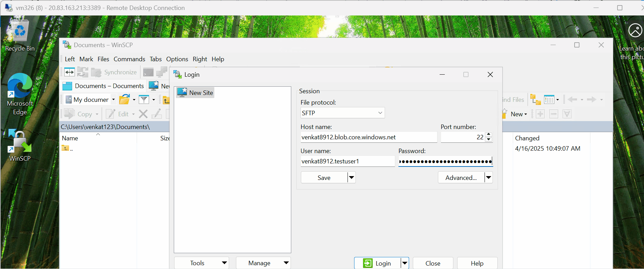
Task: Open the Help menu in WinSCP
Action: tap(218, 59)
